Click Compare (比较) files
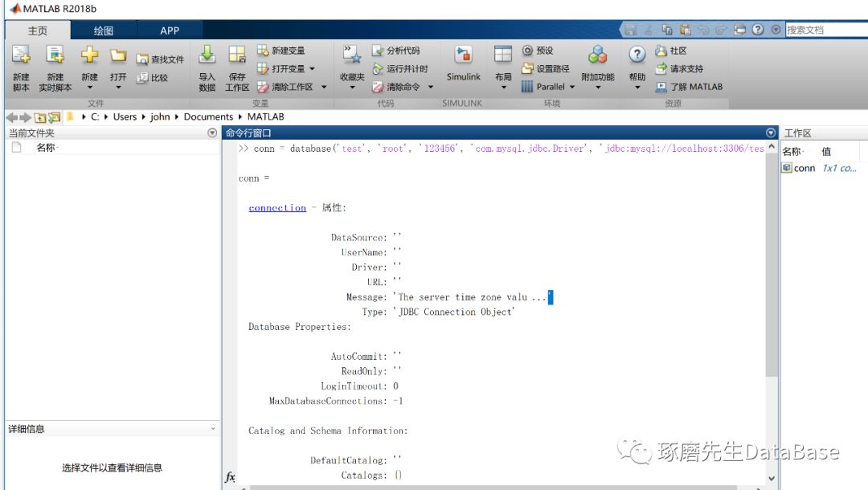 pos(152,77)
